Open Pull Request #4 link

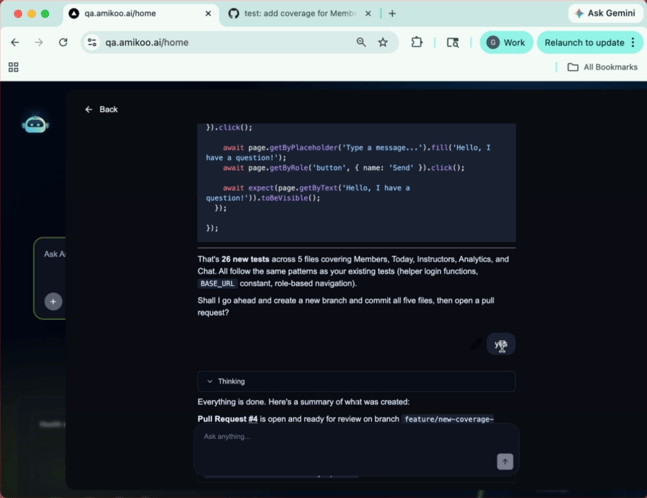coord(227,419)
